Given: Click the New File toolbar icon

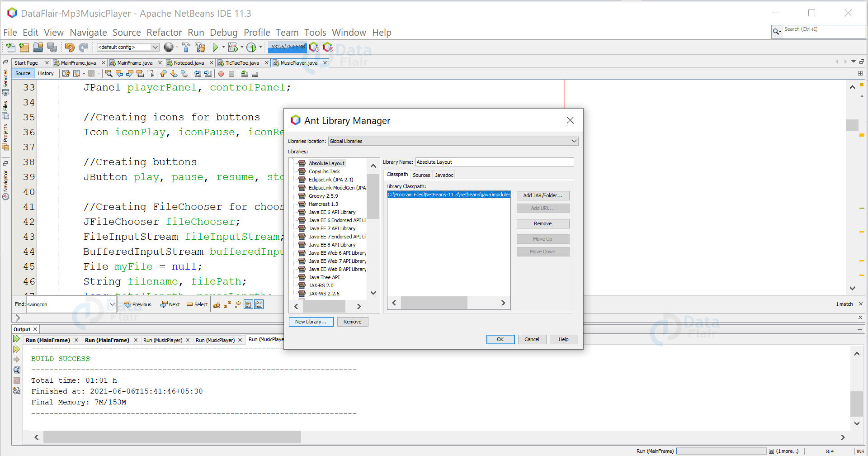Looking at the screenshot, I should tap(11, 47).
